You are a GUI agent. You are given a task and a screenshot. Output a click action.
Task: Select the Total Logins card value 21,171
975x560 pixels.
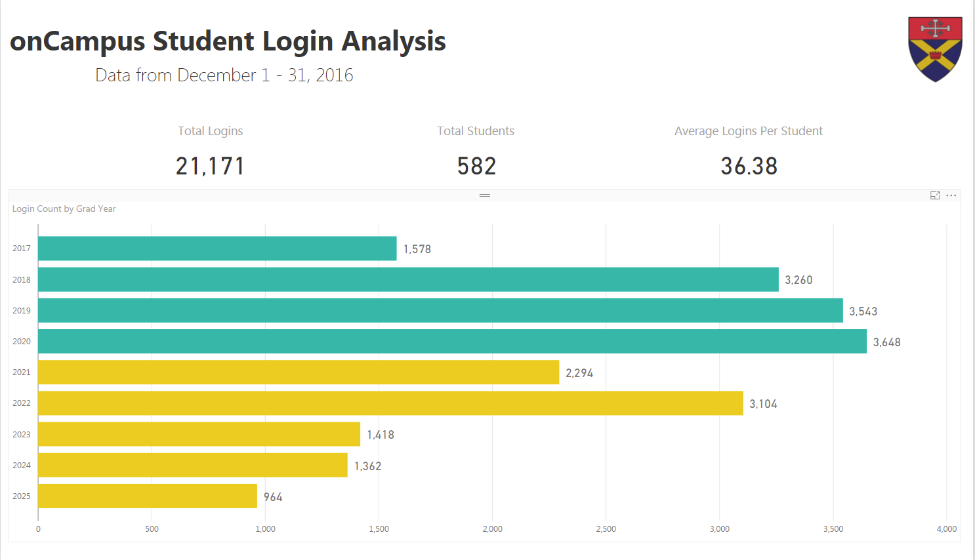coord(210,166)
